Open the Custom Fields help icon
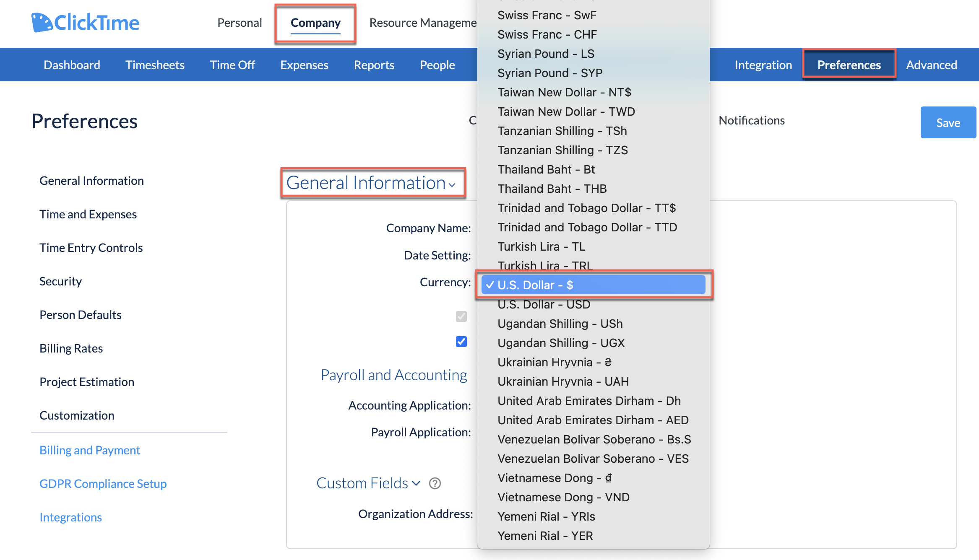Viewport: 979px width, 560px height. point(435,483)
